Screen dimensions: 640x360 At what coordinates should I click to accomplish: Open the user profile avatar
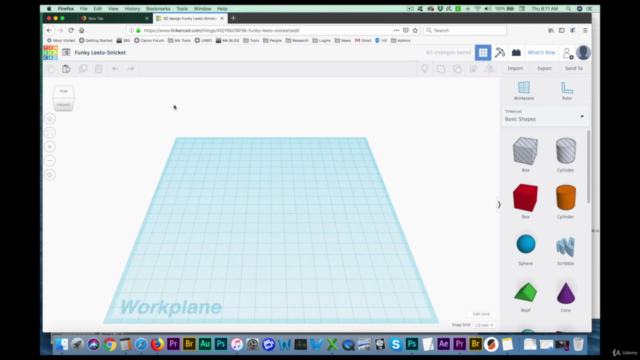tap(583, 52)
